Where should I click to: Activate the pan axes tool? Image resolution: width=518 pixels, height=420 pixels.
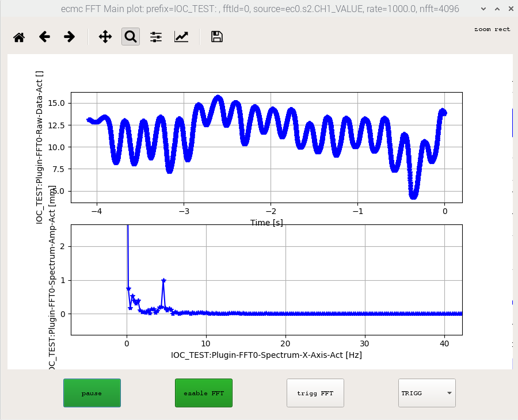click(x=105, y=37)
